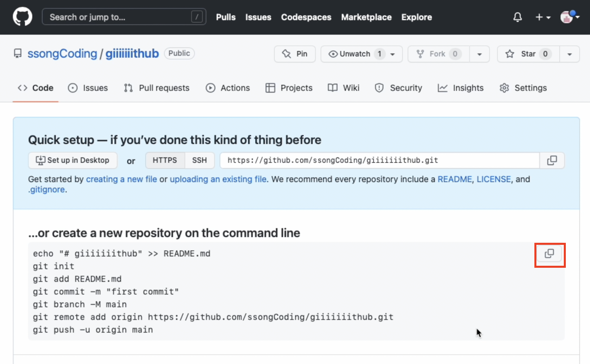Copy the repository HTTPS URL
This screenshot has height=364, width=590.
(552, 160)
